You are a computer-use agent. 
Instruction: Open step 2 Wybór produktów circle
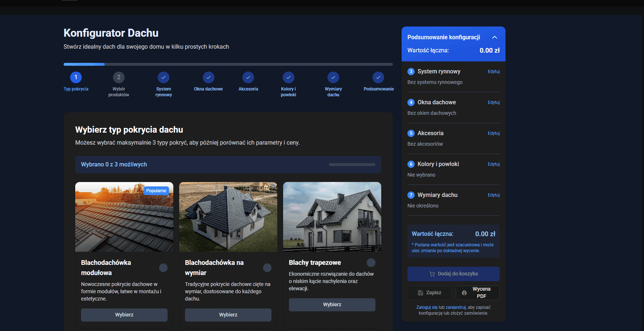[119, 77]
